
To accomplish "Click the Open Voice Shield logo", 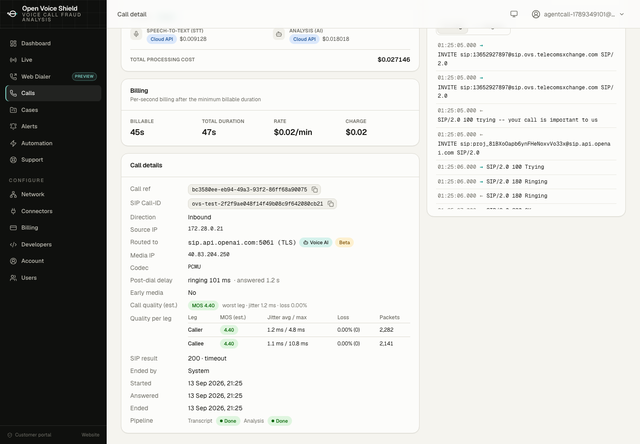I will click(x=12, y=13).
